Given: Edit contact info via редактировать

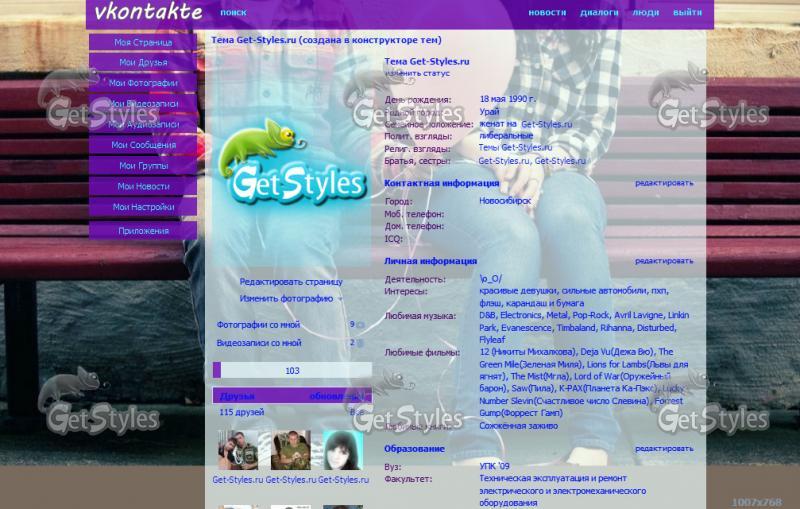Looking at the screenshot, I should pyautogui.click(x=664, y=183).
